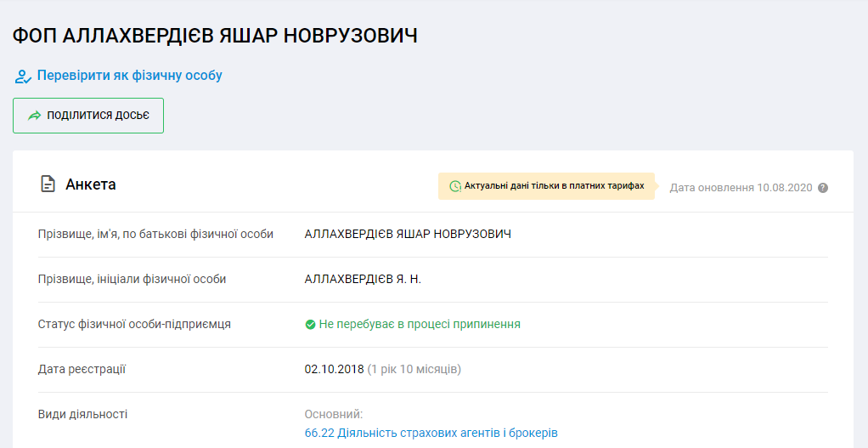The width and height of the screenshot is (868, 448).
Task: Open activity 66.22 Діяльність страхових агентів link
Action: tap(431, 433)
